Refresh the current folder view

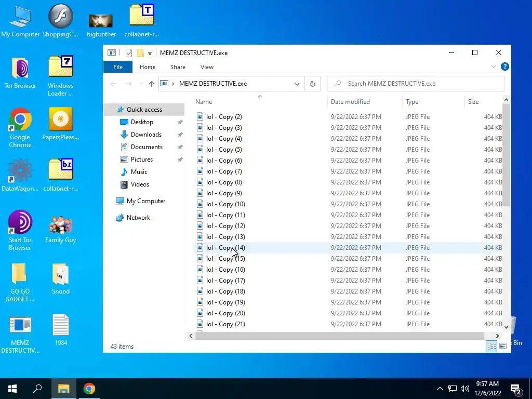[x=312, y=84]
